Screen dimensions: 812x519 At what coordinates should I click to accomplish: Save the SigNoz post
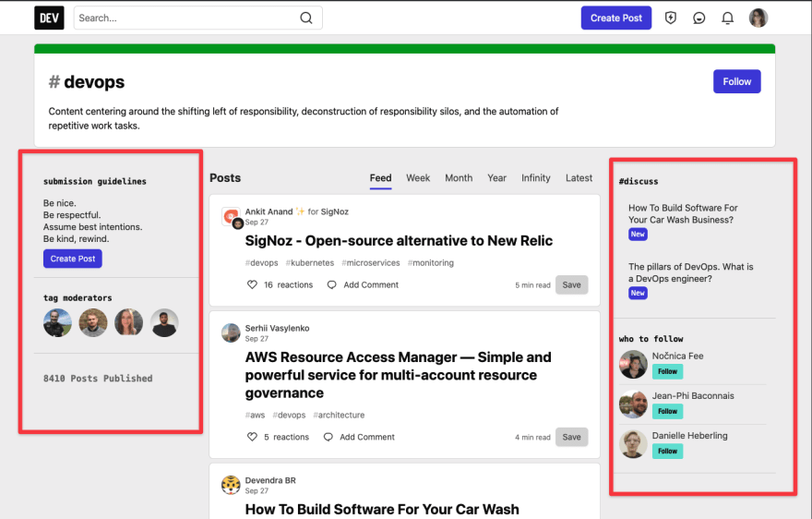point(572,284)
